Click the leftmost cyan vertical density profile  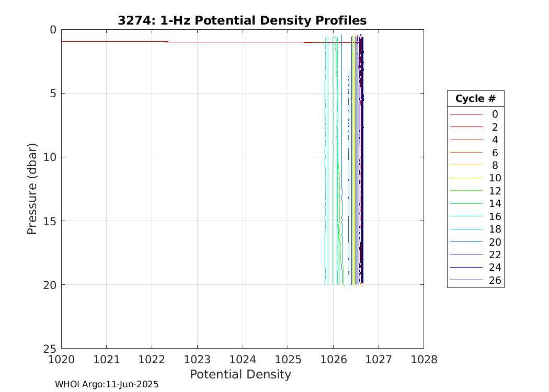[x=325, y=161]
